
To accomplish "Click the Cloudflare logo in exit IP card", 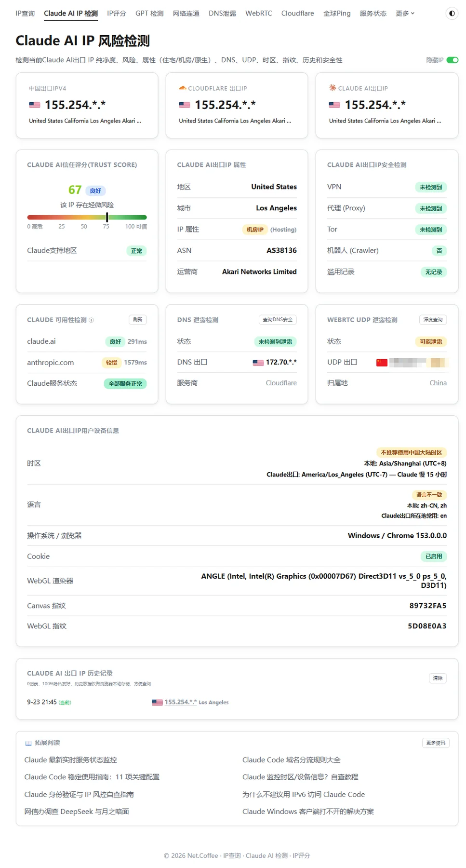I will click(182, 88).
